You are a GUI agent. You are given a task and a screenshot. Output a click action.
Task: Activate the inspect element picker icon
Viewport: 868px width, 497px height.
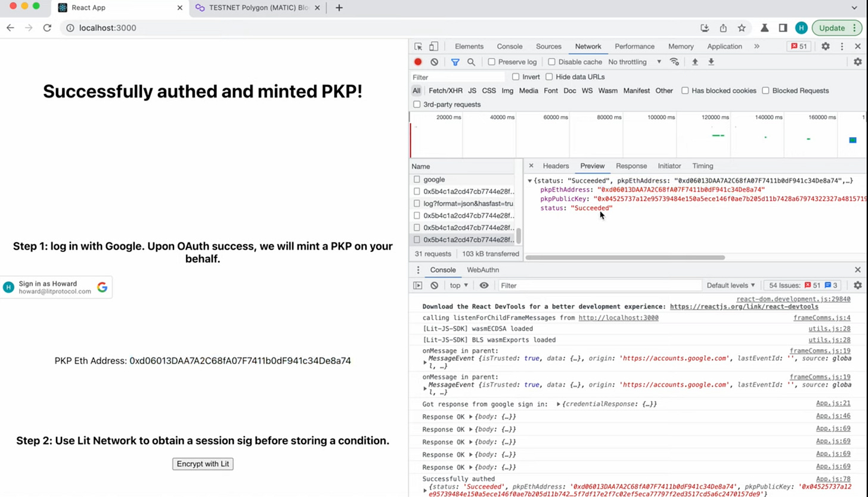[x=418, y=46]
